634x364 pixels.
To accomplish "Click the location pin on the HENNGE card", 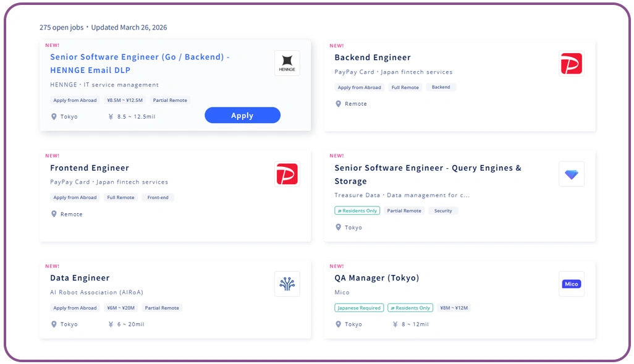I will tap(54, 116).
